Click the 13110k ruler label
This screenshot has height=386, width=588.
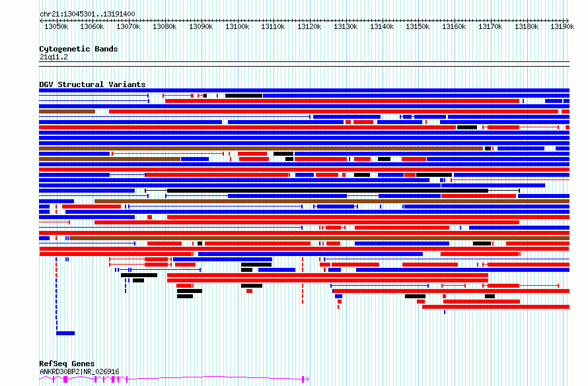273,26
